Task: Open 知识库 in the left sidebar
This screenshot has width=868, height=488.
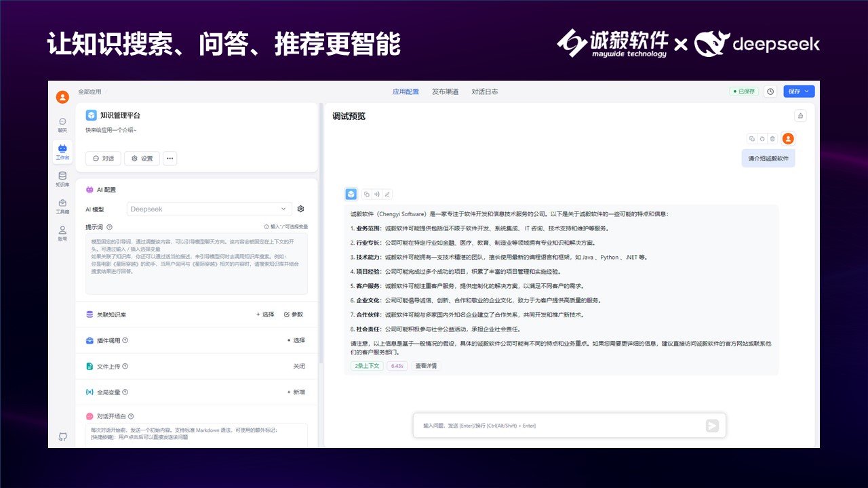Action: pyautogui.click(x=62, y=179)
